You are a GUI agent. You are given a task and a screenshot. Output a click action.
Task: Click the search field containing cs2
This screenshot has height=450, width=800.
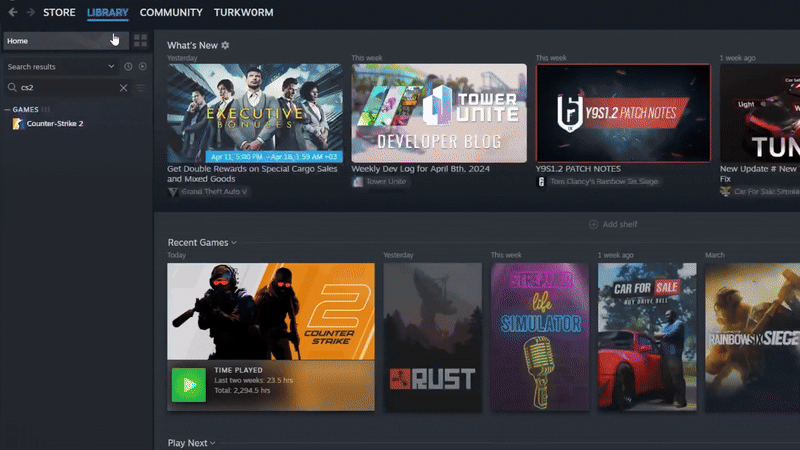(68, 88)
